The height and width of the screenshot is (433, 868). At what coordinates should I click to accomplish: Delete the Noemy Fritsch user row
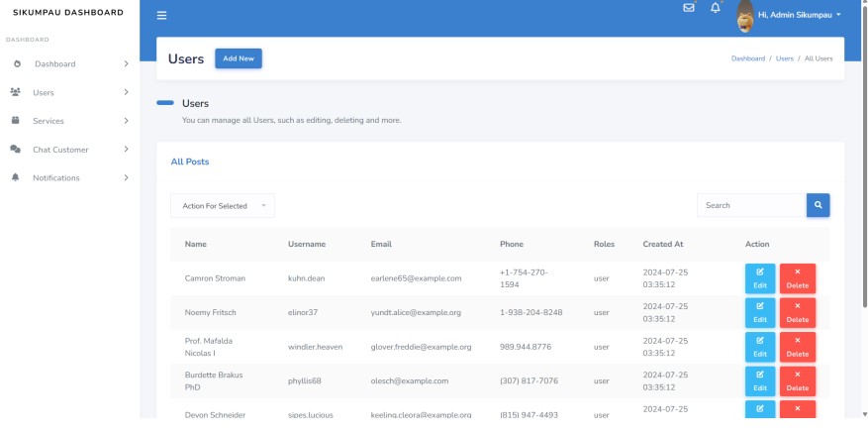(798, 313)
